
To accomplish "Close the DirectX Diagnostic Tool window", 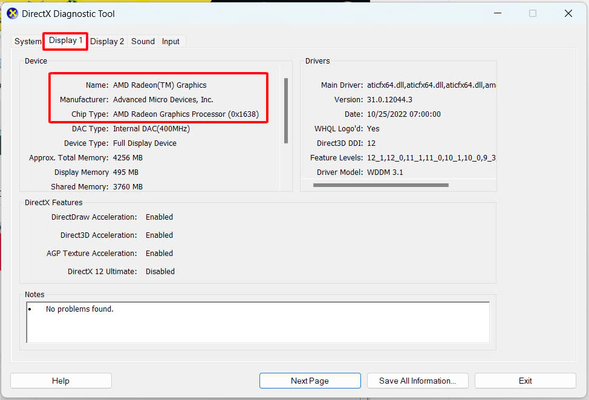I will (x=568, y=14).
